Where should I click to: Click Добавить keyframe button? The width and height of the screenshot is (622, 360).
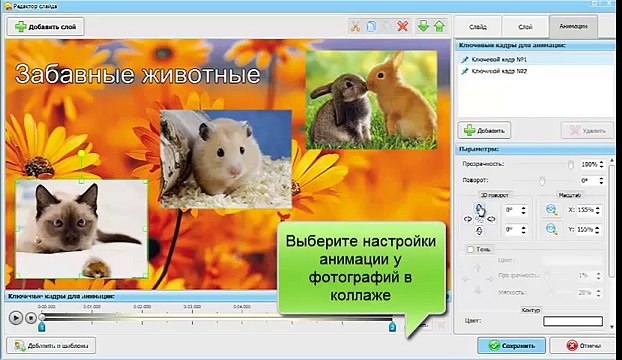484,130
